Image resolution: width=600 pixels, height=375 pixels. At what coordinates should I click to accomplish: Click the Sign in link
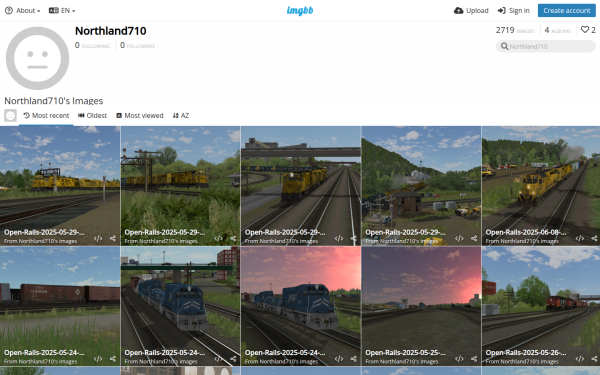click(x=514, y=10)
